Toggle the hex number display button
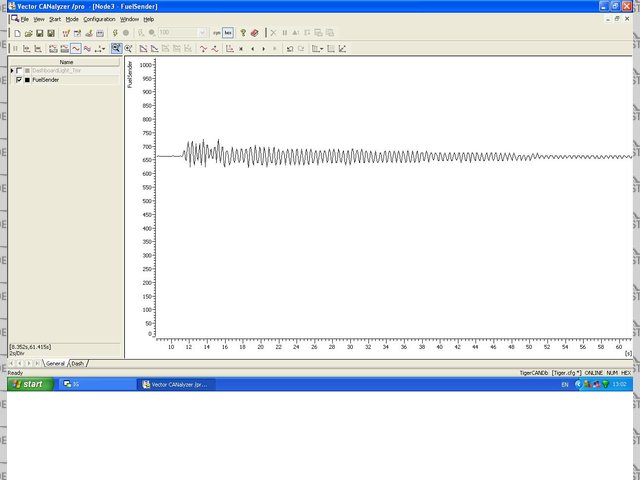The height and width of the screenshot is (480, 640). point(228,33)
